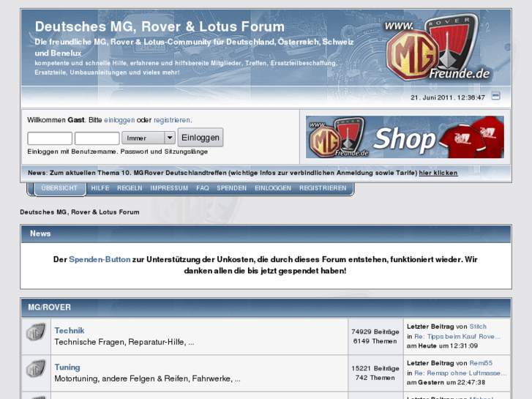The height and width of the screenshot is (399, 532).
Task: Open the Re: Remap ohne Luftmasse... post
Action: [x=460, y=373]
